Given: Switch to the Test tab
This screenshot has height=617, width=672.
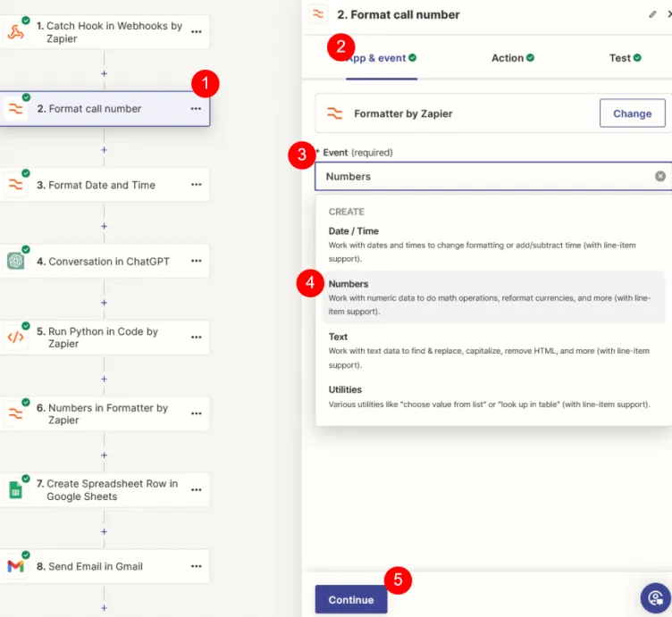Looking at the screenshot, I should (x=626, y=58).
